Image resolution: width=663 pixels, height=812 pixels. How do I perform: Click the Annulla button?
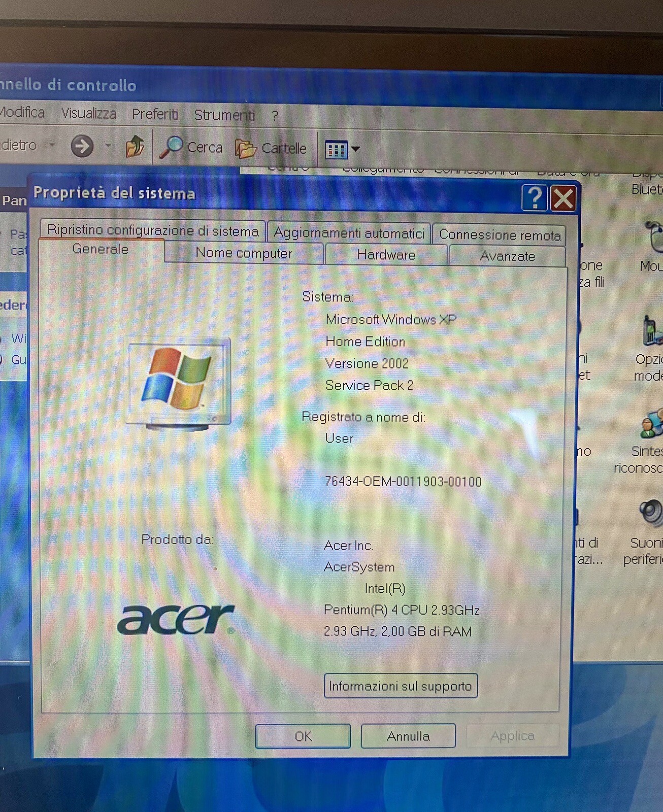click(x=408, y=736)
